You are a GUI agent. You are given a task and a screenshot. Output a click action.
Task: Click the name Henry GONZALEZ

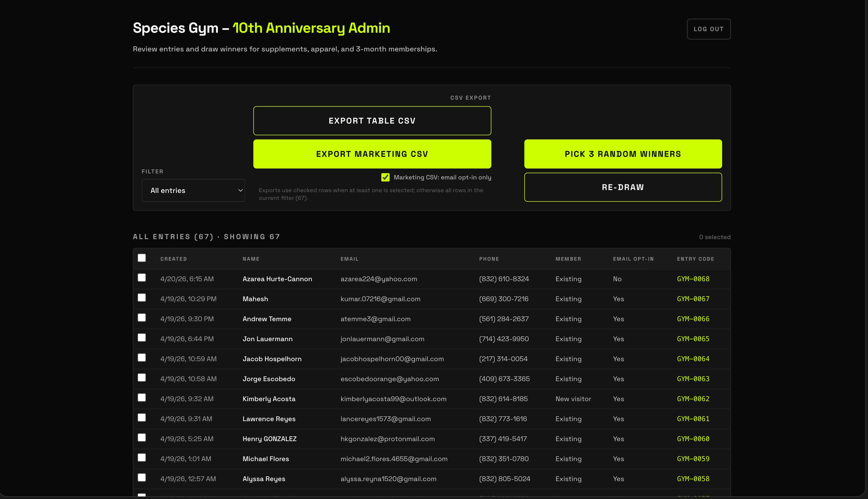[270, 439]
